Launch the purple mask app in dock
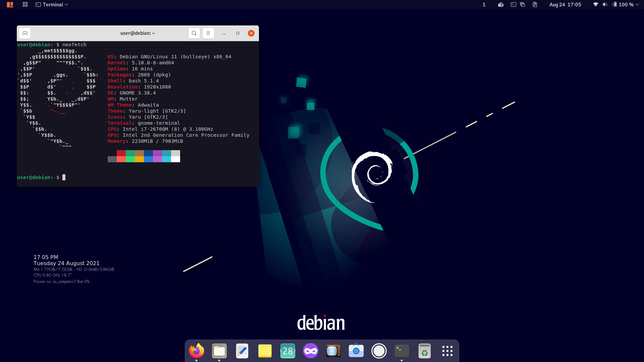644x362 pixels. pyautogui.click(x=311, y=351)
